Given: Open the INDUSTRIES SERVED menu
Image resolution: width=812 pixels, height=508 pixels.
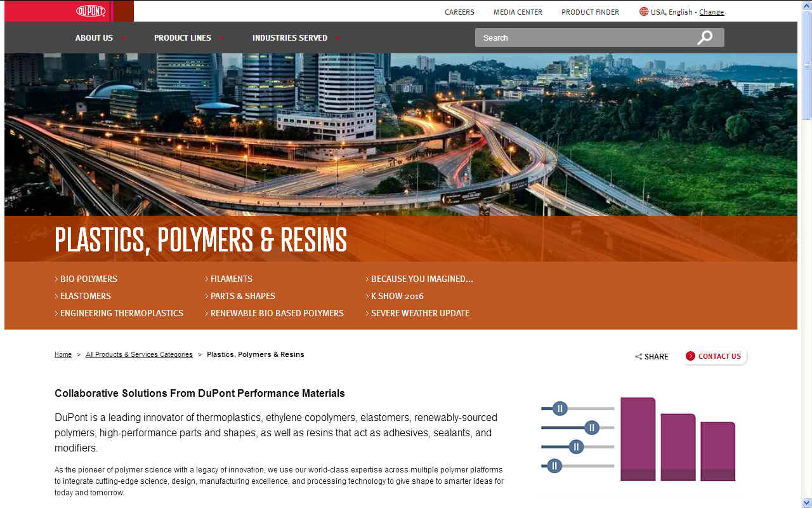Looking at the screenshot, I should [290, 38].
